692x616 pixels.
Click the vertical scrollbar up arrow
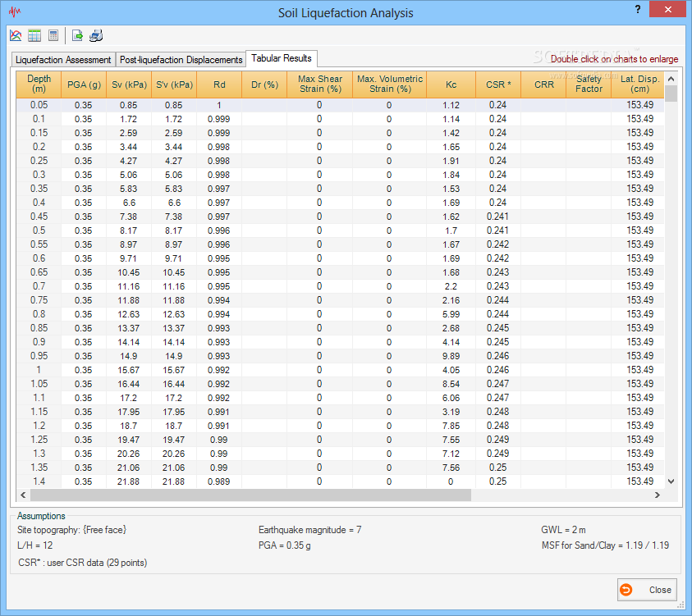pos(671,79)
